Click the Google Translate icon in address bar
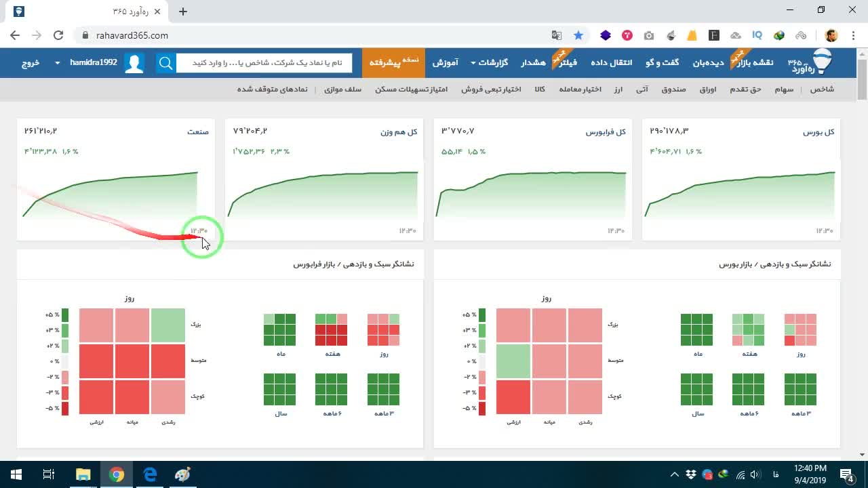The height and width of the screenshot is (488, 868). [x=557, y=35]
